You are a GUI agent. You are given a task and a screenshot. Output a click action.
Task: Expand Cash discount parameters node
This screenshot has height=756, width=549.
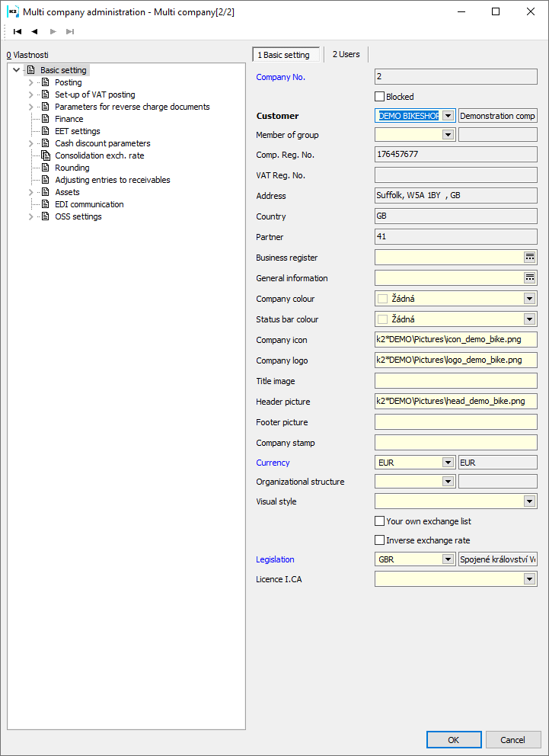coord(30,143)
